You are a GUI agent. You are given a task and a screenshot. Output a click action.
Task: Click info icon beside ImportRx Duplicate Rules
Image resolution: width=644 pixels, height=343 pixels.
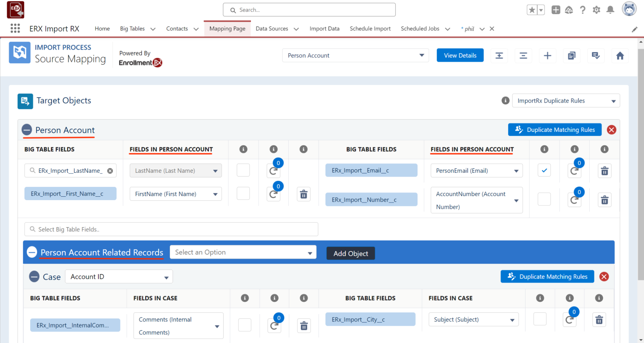tap(505, 101)
